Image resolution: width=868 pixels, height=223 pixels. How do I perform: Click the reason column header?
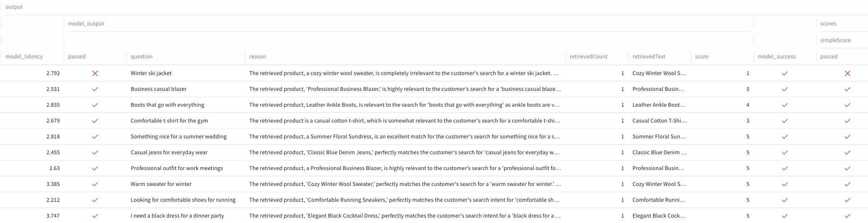(257, 57)
